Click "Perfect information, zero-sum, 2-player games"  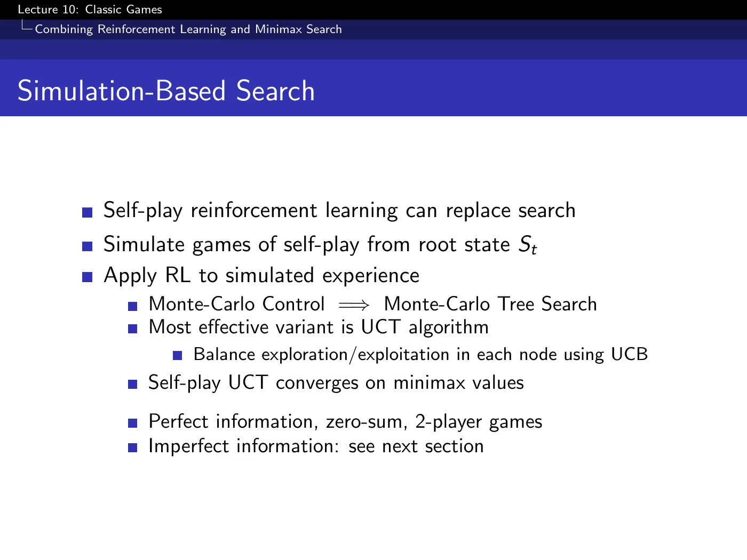pyautogui.click(x=345, y=422)
